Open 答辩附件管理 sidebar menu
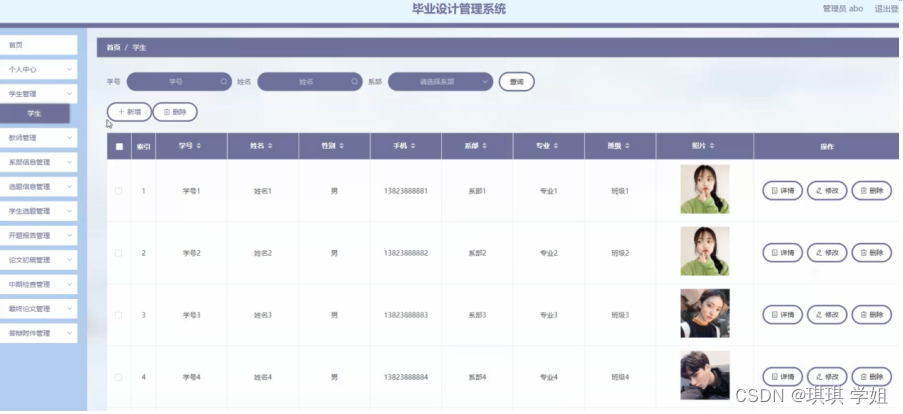 [x=38, y=333]
